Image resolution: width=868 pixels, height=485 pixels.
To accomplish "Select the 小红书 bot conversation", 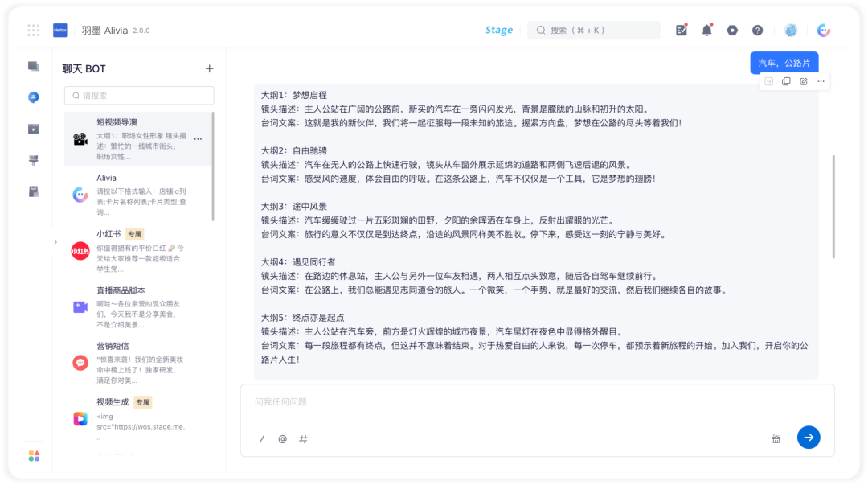I will coord(138,250).
